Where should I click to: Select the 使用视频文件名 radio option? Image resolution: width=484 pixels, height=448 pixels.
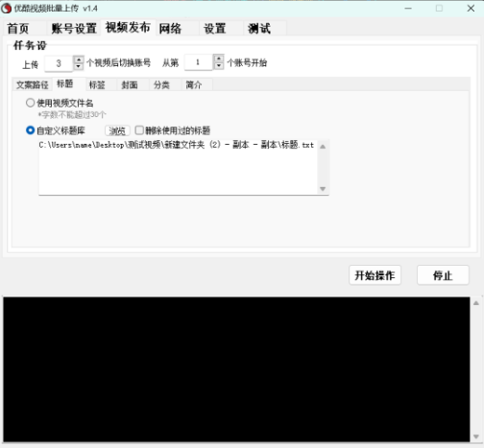point(30,103)
